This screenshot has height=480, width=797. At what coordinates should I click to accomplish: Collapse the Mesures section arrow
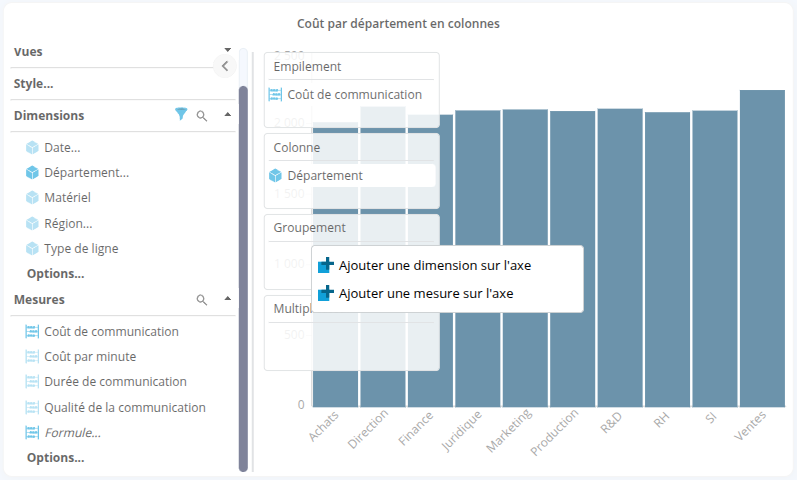[x=227, y=299]
